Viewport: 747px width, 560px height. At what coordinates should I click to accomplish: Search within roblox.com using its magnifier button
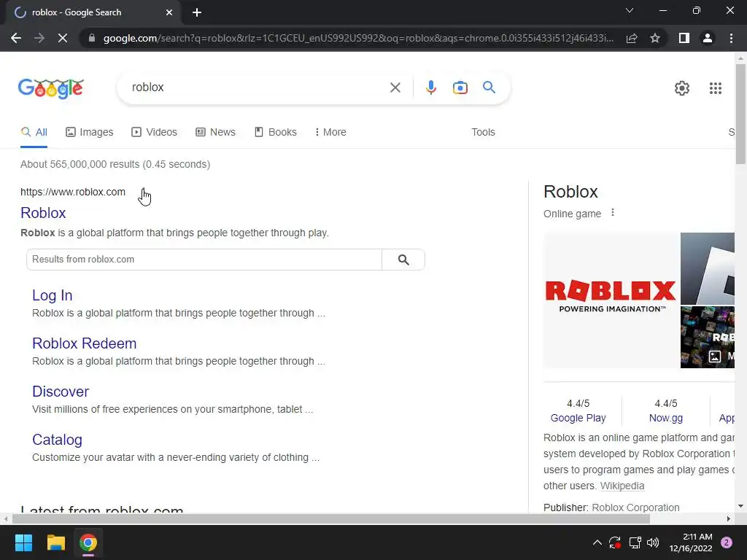(403, 260)
